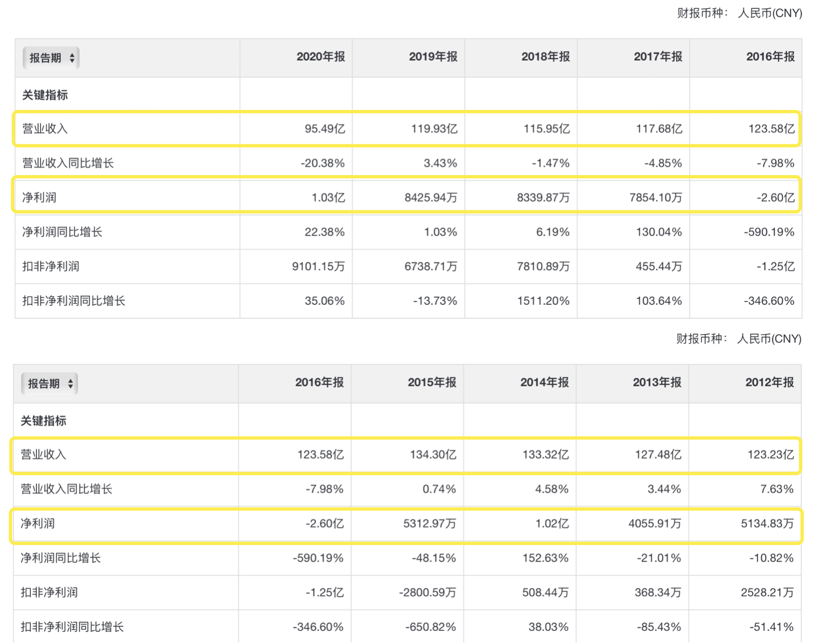Image resolution: width=820 pixels, height=644 pixels.
Task: Click the 95.49亿 revenue cell
Action: click(324, 129)
